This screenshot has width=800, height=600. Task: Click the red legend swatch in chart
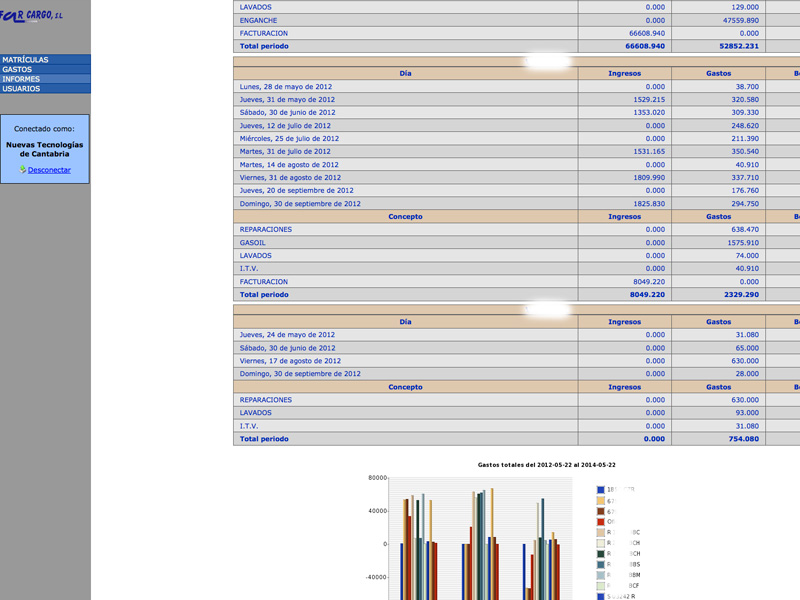[x=601, y=521]
